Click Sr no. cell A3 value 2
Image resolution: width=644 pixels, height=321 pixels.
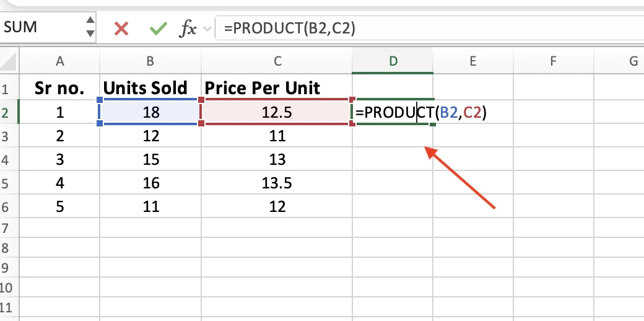coord(60,136)
